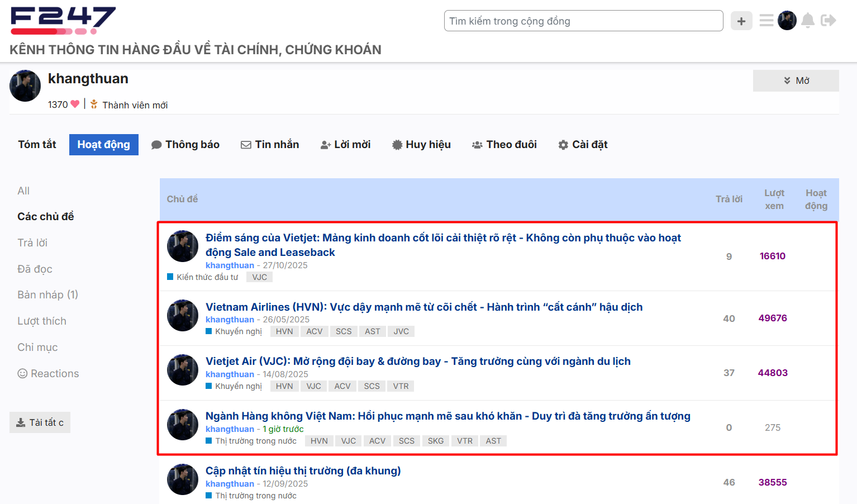The image size is (857, 504).
Task: Open Reactions activity filter
Action: click(x=48, y=374)
